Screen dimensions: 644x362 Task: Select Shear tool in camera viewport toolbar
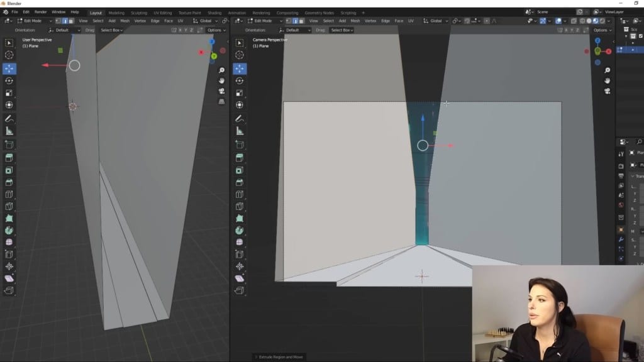click(240, 278)
